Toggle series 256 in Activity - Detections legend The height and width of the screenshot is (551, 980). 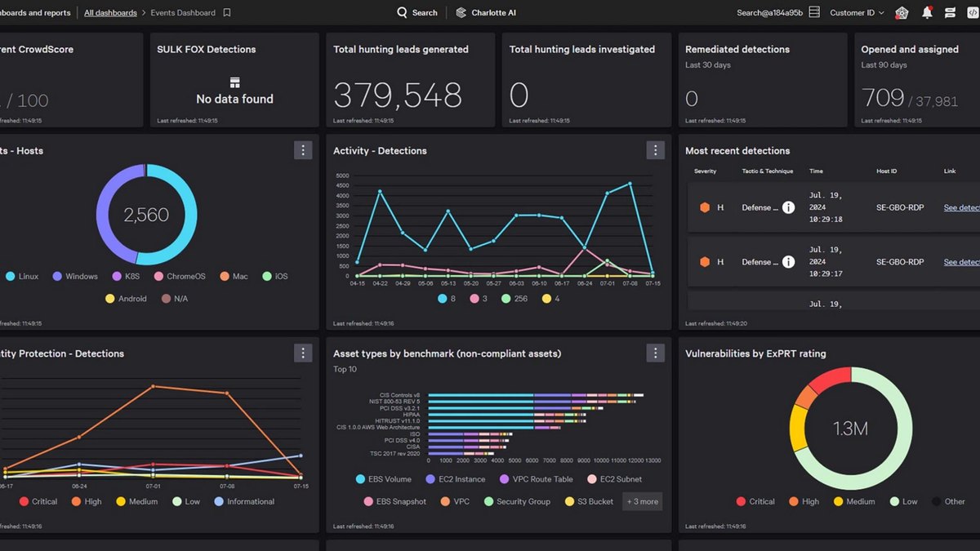[515, 299]
